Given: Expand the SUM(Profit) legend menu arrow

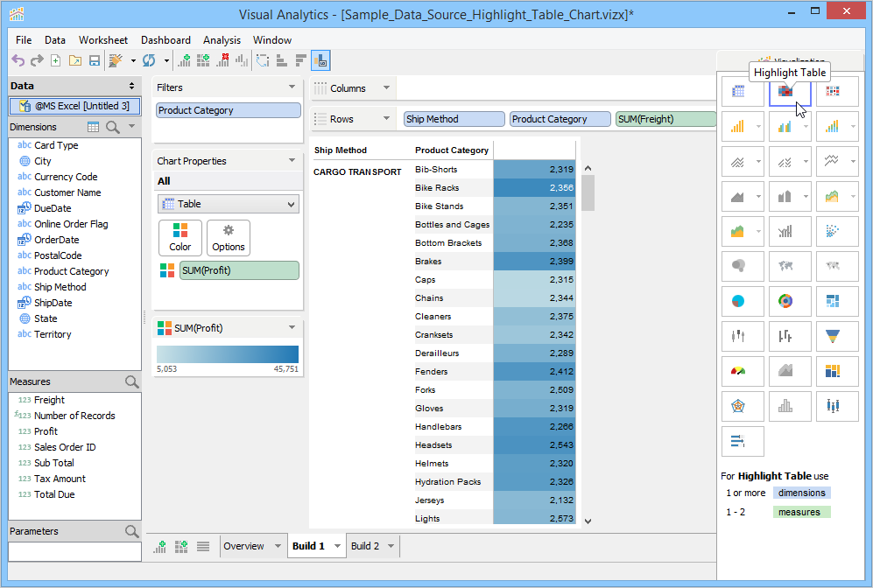Looking at the screenshot, I should point(292,328).
